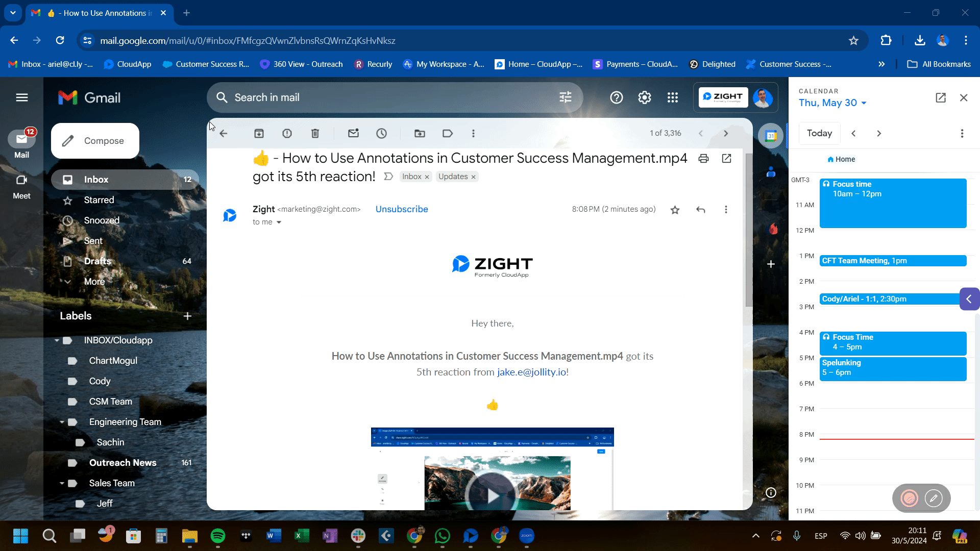Open Gmail settings gear
This screenshot has width=980, height=551.
coord(645,97)
